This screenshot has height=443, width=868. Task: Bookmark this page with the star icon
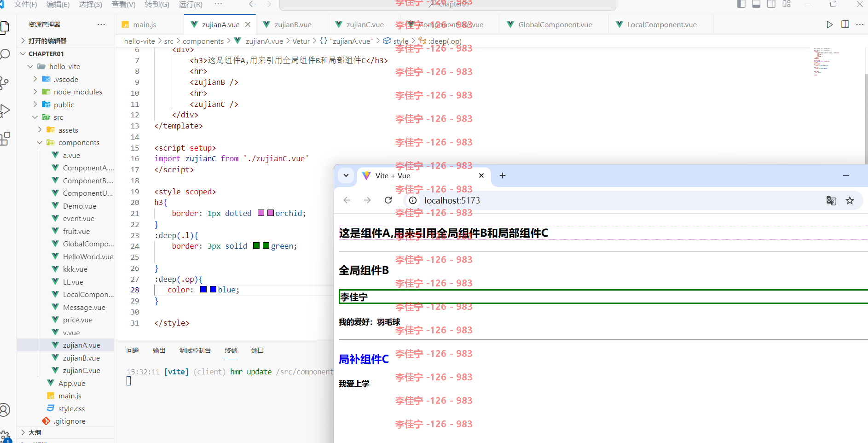pos(850,200)
